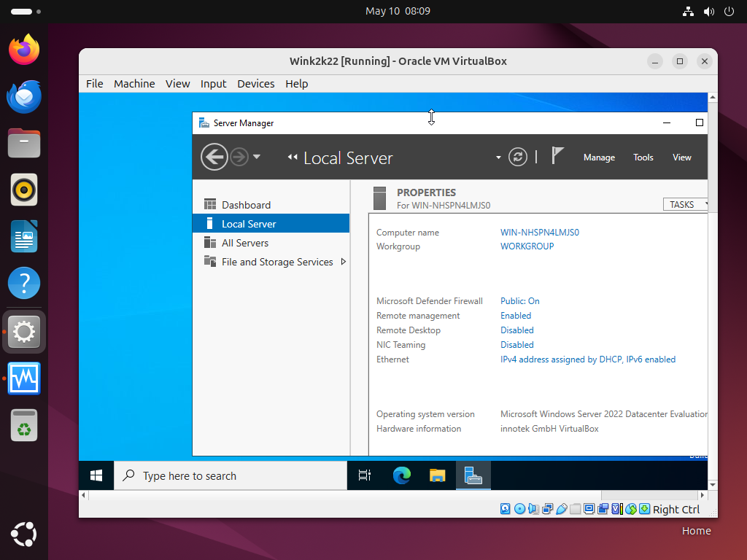Viewport: 747px width, 560px height.
Task: Open the navigation history dropdown arrow
Action: click(256, 157)
